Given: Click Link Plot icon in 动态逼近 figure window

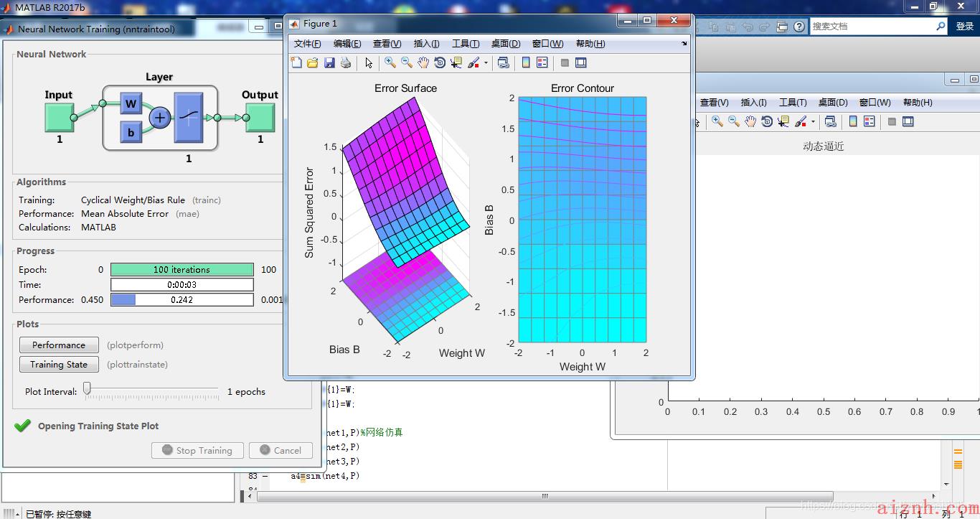Looking at the screenshot, I should [x=831, y=122].
